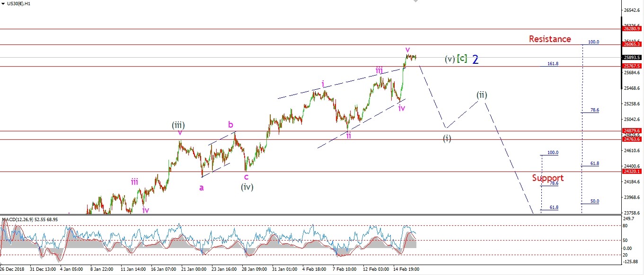Click the 161.8 Fibonacci level label
The width and height of the screenshot is (644, 275).
[x=553, y=63]
